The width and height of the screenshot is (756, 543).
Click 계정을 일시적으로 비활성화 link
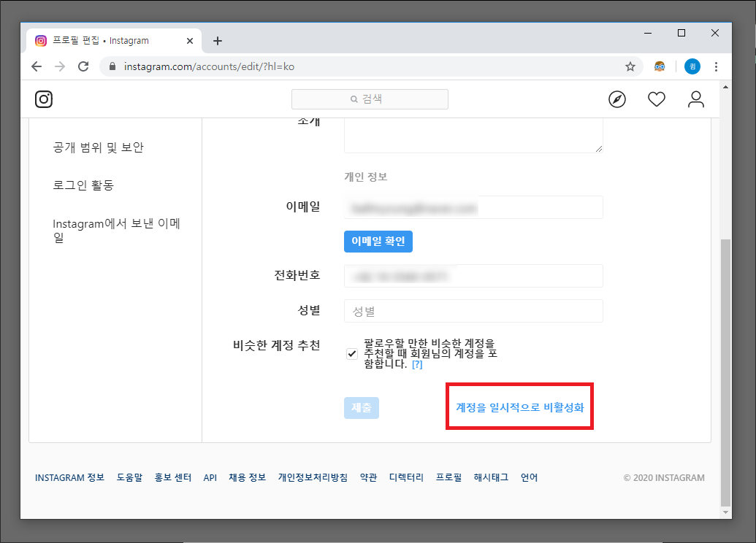[520, 407]
